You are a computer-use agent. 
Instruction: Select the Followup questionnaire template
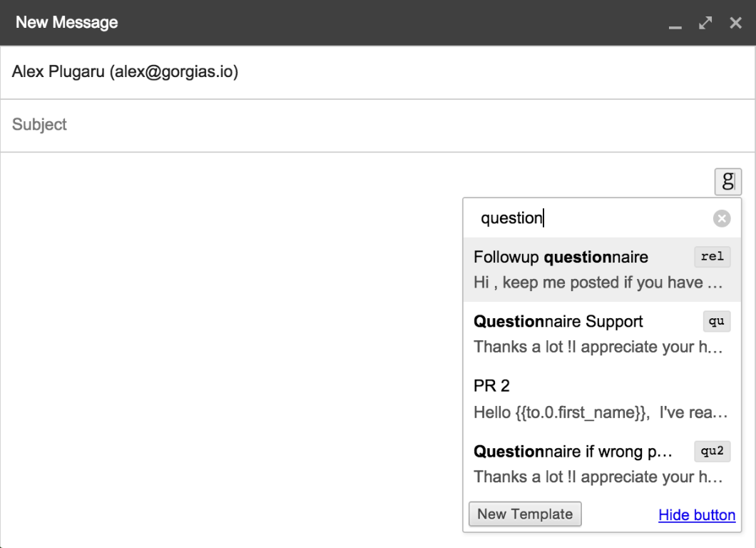click(602, 270)
